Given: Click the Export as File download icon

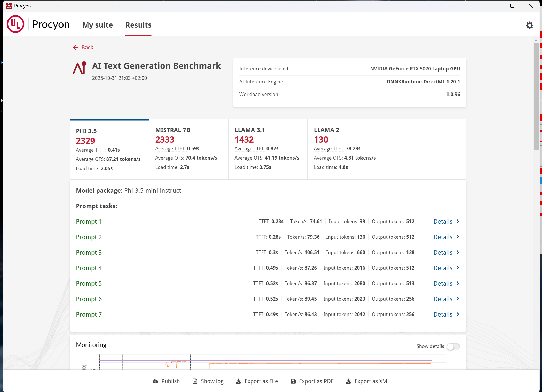Looking at the screenshot, I should [239, 381].
